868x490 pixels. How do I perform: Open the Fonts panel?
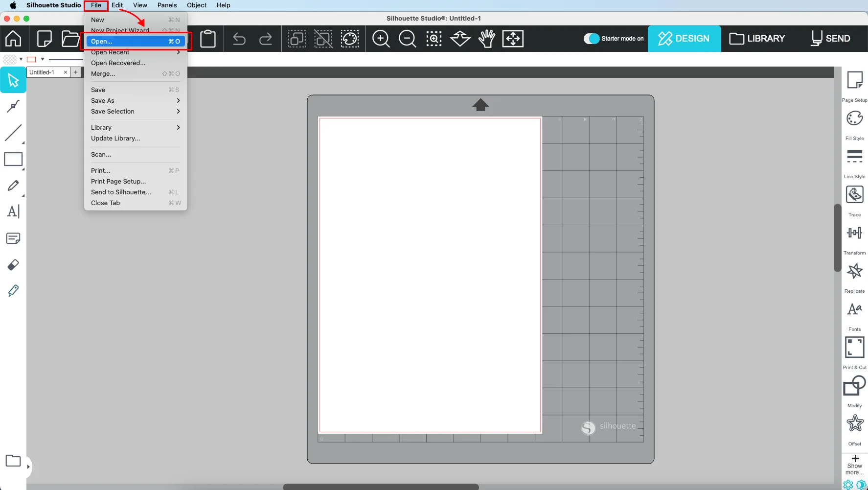point(855,309)
